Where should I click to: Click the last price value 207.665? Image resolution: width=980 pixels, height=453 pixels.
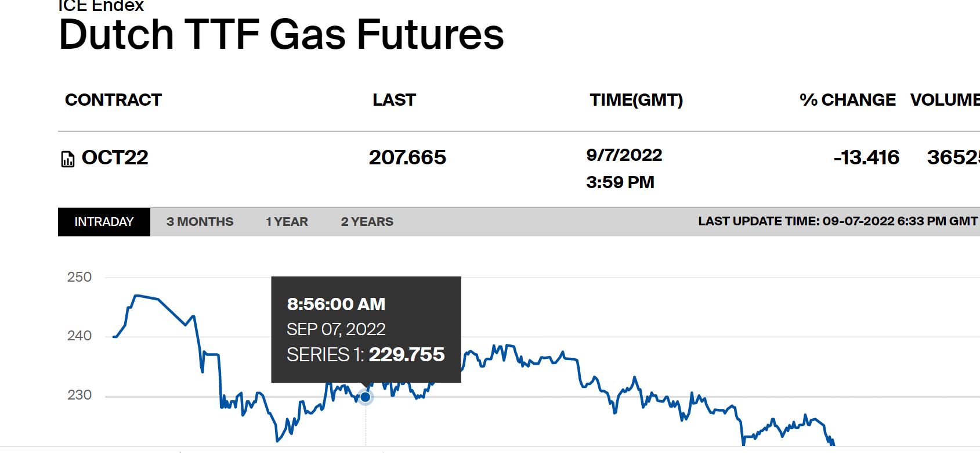pos(407,157)
